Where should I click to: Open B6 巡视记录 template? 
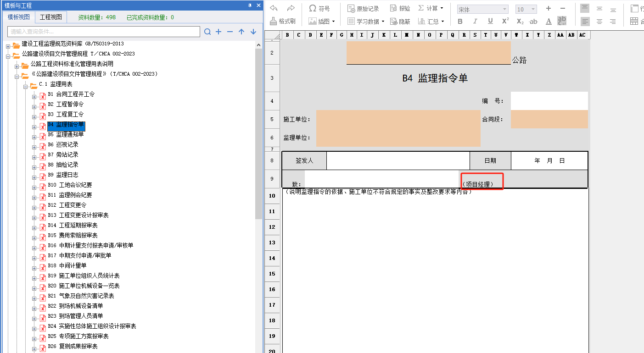(x=63, y=144)
